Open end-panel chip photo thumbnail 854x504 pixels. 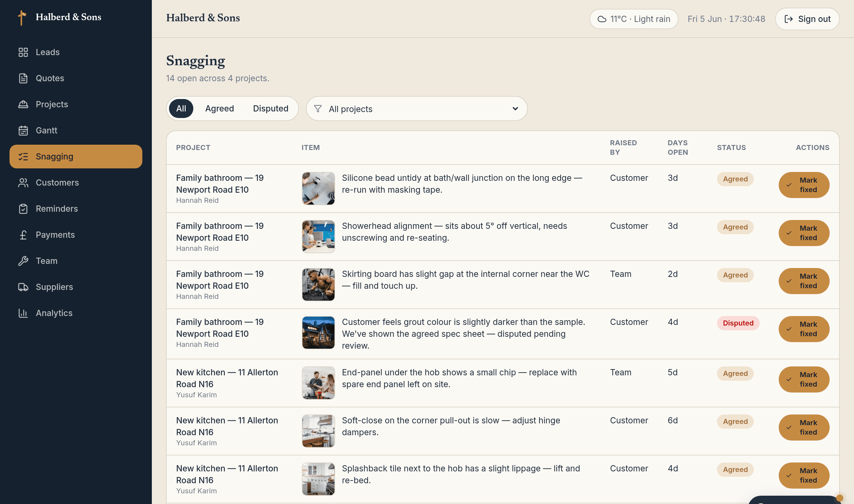318,383
